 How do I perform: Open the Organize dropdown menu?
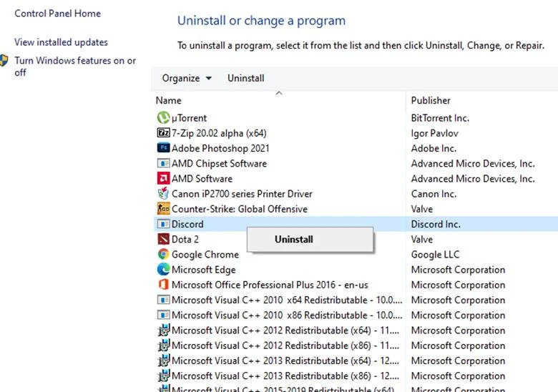[187, 78]
